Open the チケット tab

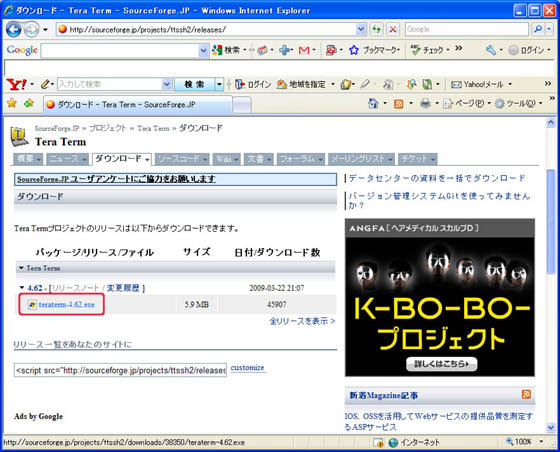418,159
